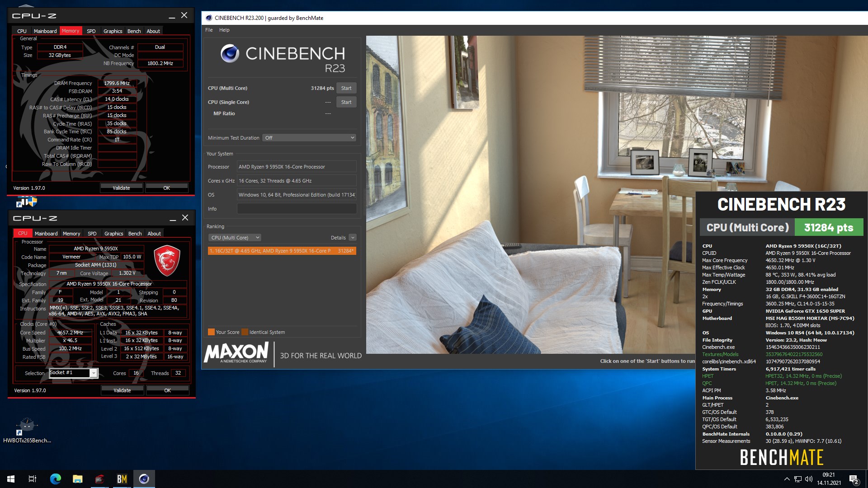Select SPD tab in upper CPU-Z window

[91, 31]
